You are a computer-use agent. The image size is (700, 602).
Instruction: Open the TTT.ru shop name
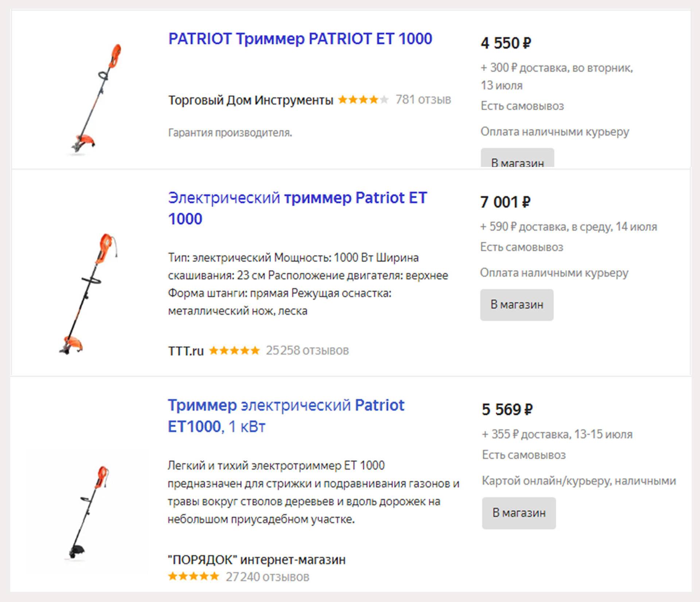pyautogui.click(x=186, y=351)
